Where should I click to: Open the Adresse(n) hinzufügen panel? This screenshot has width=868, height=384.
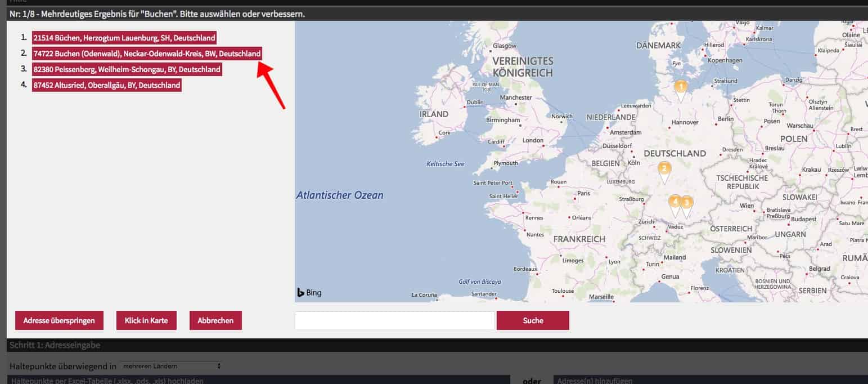click(x=591, y=381)
